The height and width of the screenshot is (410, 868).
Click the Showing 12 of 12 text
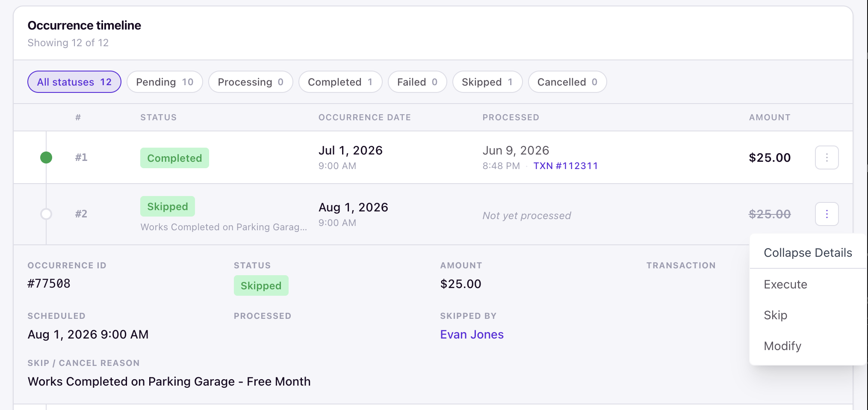tap(68, 43)
